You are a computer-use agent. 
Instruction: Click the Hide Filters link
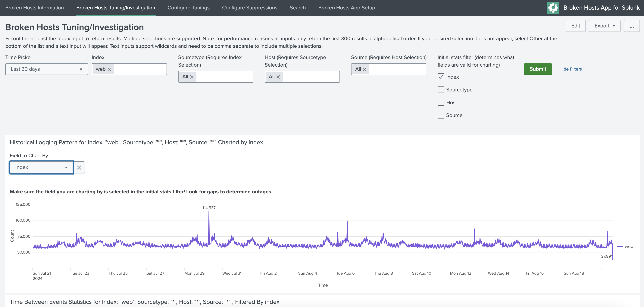click(x=570, y=69)
